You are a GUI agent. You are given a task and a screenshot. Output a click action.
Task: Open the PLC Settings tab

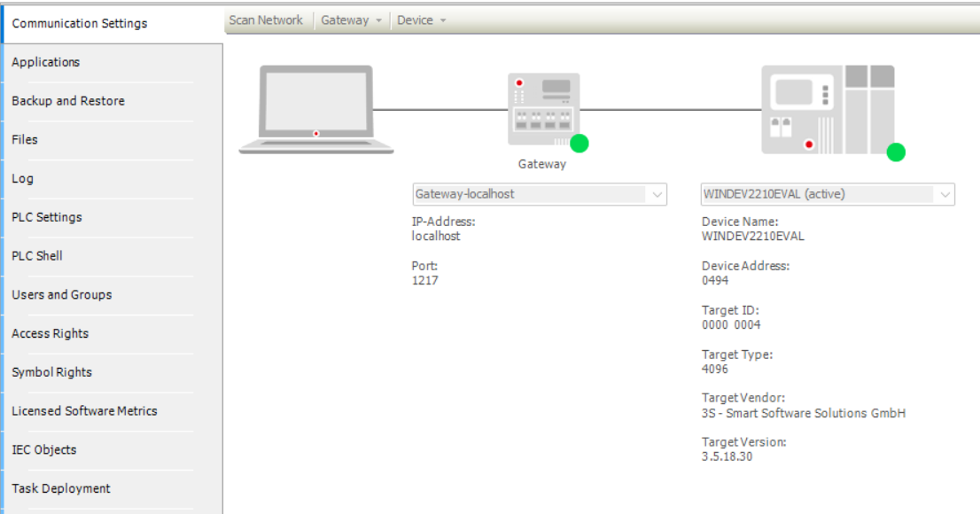47,217
